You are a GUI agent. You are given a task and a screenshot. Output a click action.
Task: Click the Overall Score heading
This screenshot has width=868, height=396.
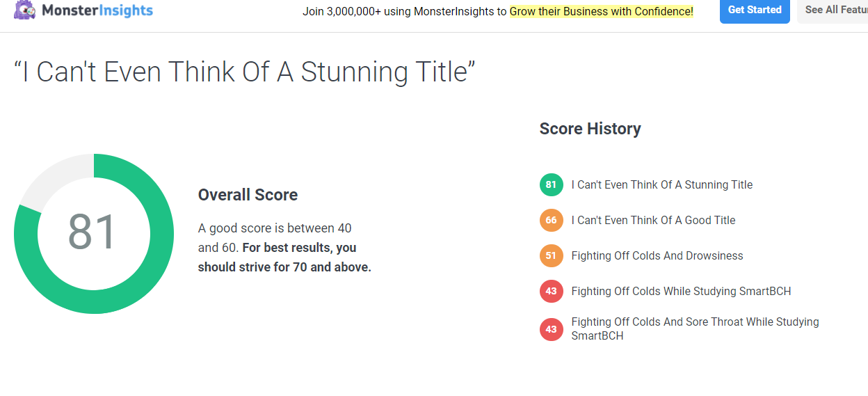click(248, 195)
